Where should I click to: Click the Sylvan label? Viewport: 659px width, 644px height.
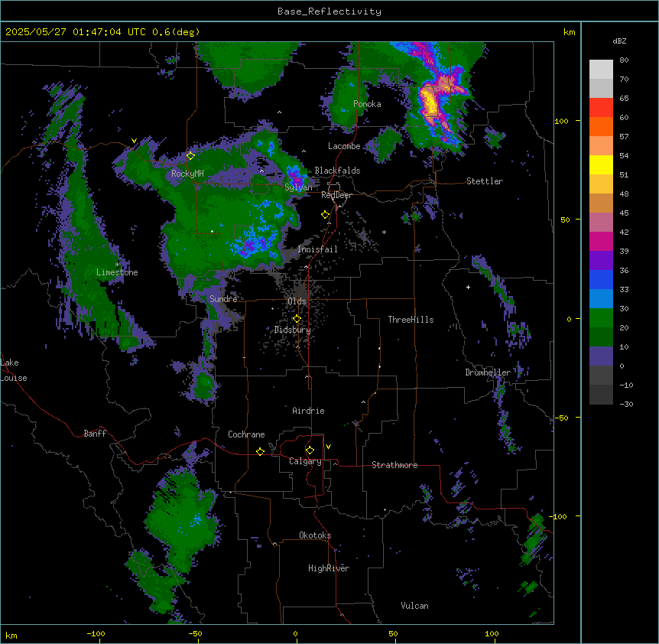[x=298, y=187]
